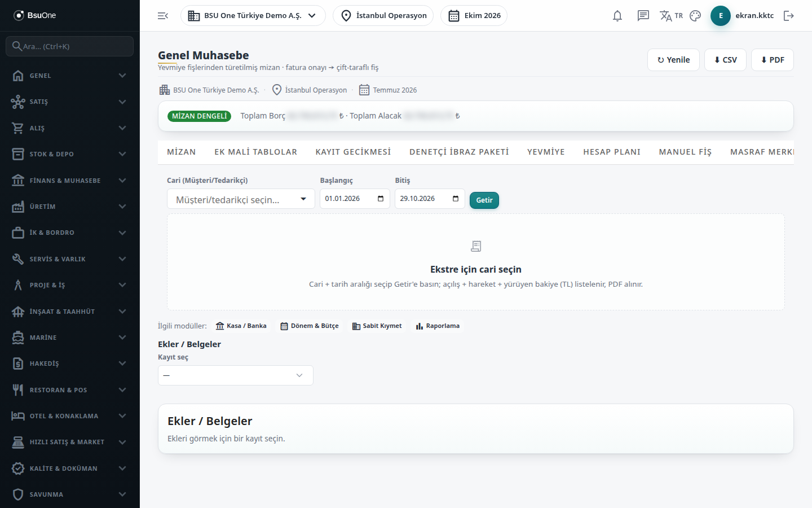Open the Stok & Depo box icon
The image size is (812, 508).
tap(18, 154)
